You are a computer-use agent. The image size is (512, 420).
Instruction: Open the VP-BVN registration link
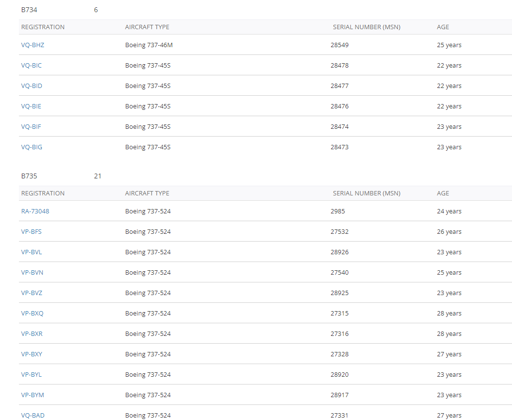(x=32, y=273)
